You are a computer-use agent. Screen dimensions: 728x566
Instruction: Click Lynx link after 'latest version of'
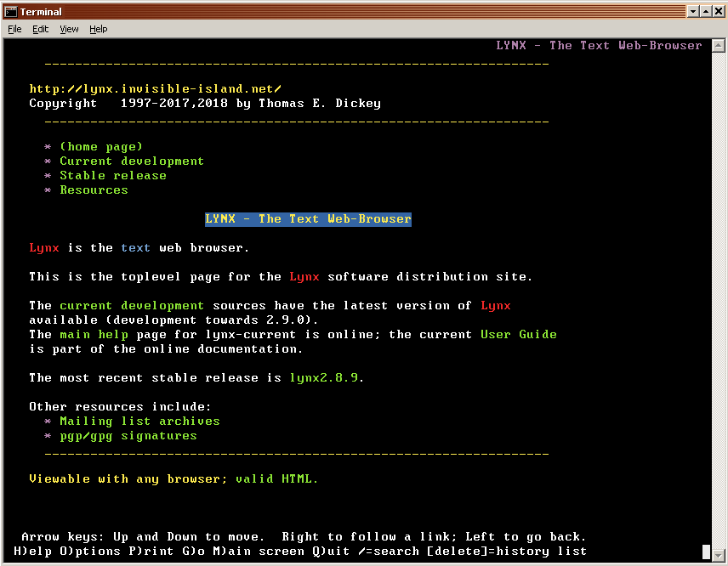(495, 306)
